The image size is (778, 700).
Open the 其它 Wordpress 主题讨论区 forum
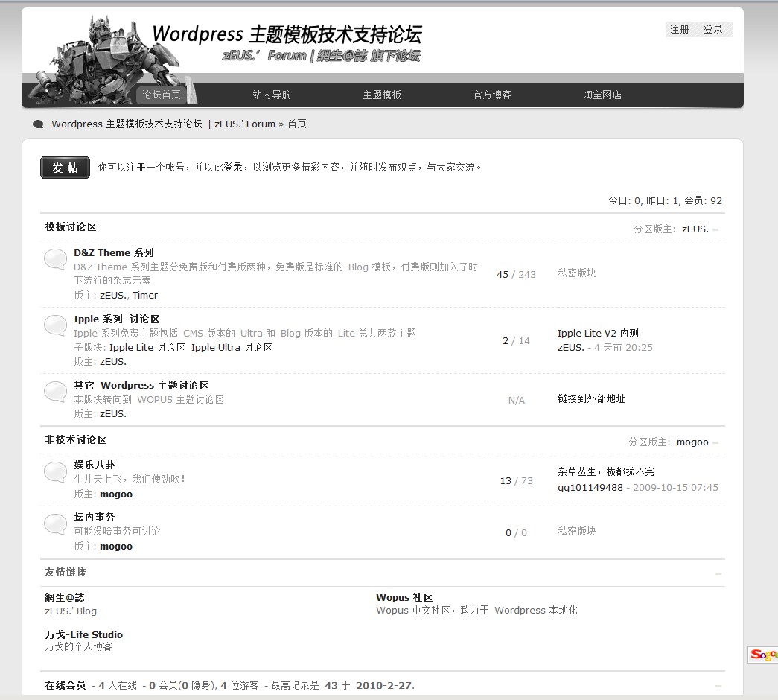[141, 385]
